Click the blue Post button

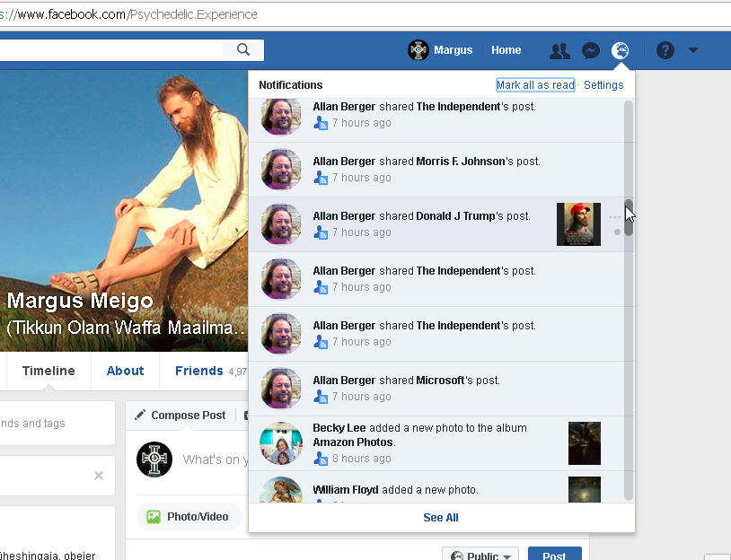555,555
